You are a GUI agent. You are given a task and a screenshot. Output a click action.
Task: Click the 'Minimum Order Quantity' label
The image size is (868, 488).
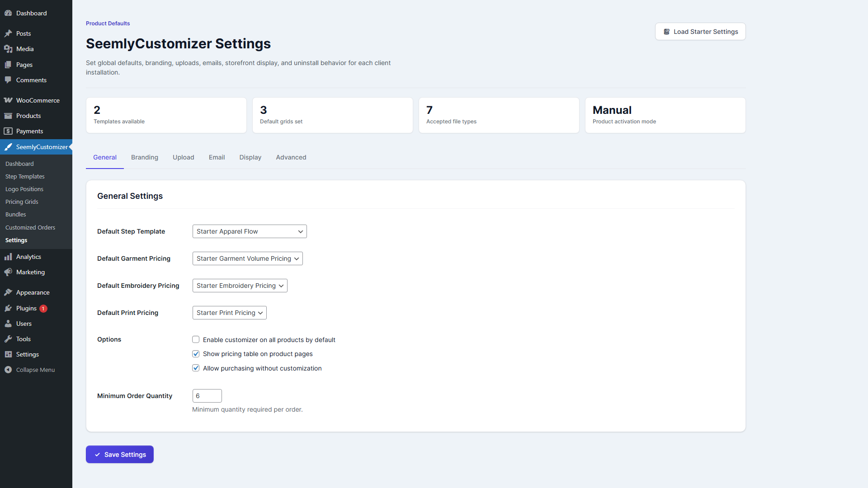tap(135, 396)
